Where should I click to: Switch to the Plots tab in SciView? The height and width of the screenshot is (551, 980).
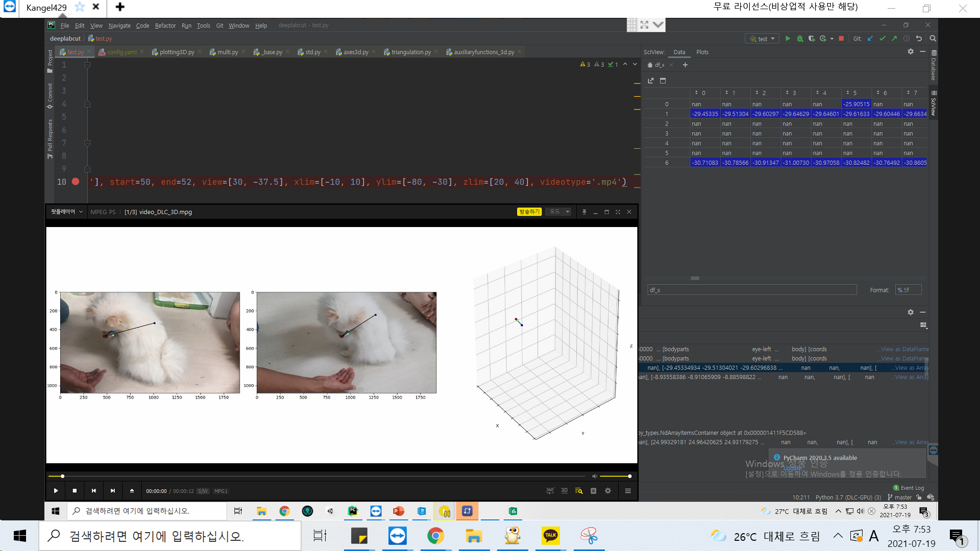click(x=702, y=52)
